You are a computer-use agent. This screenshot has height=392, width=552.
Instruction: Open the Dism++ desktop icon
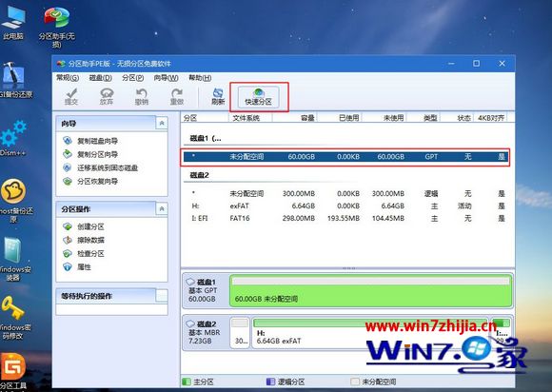13,138
